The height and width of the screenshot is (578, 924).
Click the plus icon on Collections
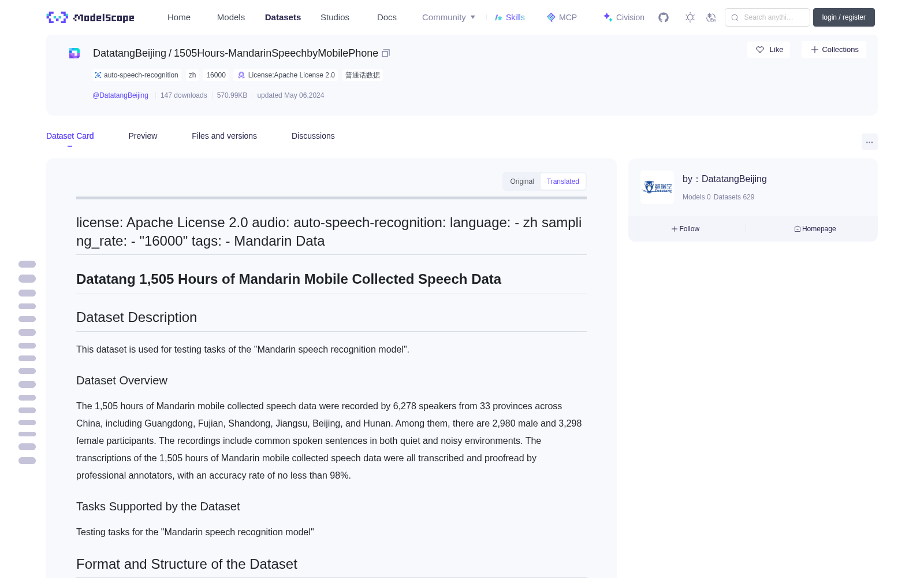[x=815, y=50]
